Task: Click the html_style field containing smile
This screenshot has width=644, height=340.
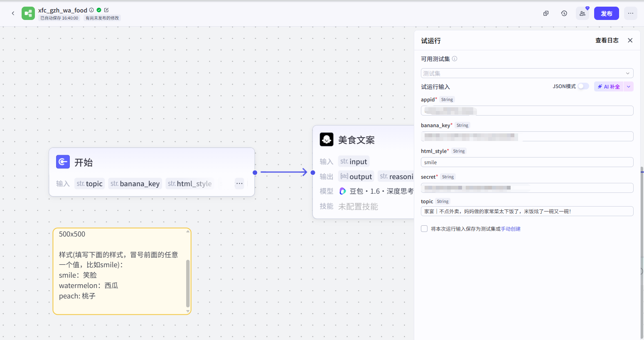Action: pos(527,162)
